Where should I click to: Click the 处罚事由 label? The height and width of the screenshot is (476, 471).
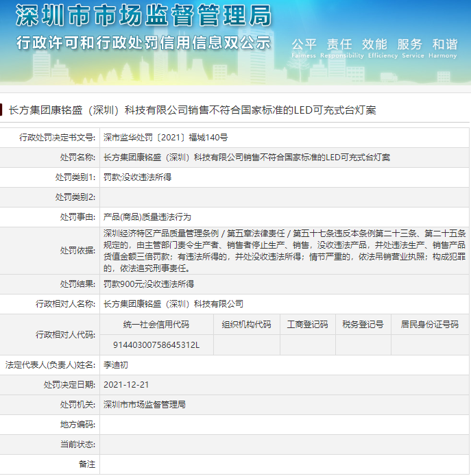click(x=77, y=217)
